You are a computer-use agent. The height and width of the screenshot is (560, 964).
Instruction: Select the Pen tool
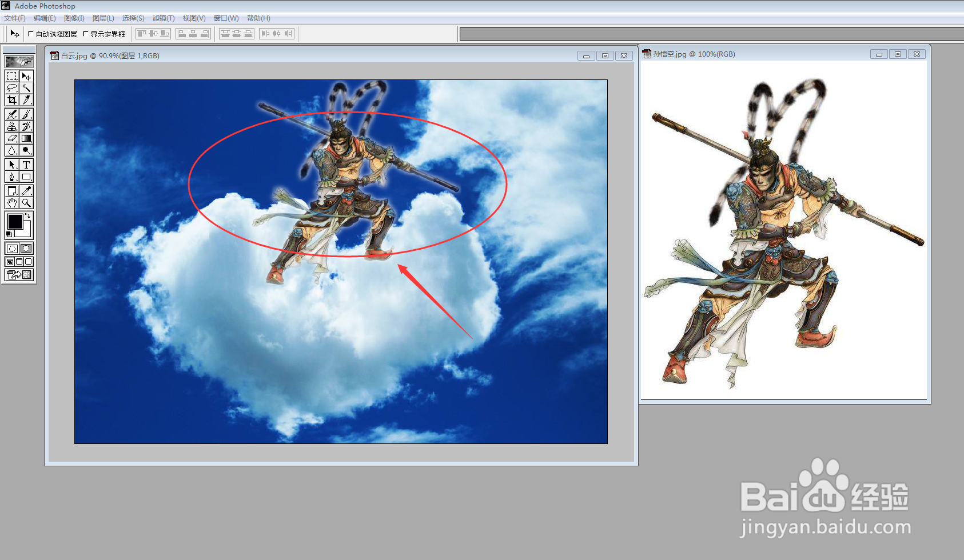pyautogui.click(x=11, y=177)
